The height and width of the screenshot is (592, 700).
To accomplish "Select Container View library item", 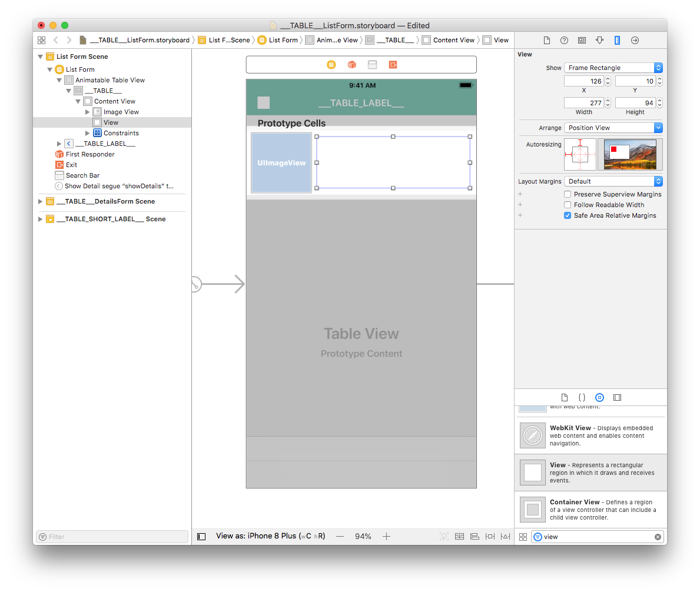I will 590,510.
